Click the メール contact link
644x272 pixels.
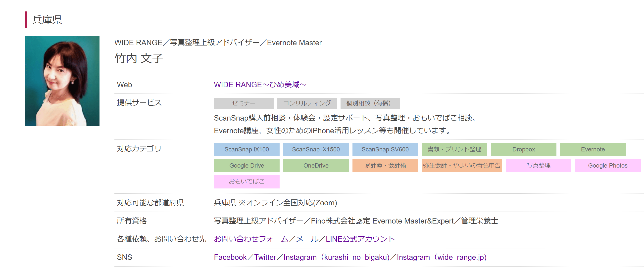pos(307,239)
